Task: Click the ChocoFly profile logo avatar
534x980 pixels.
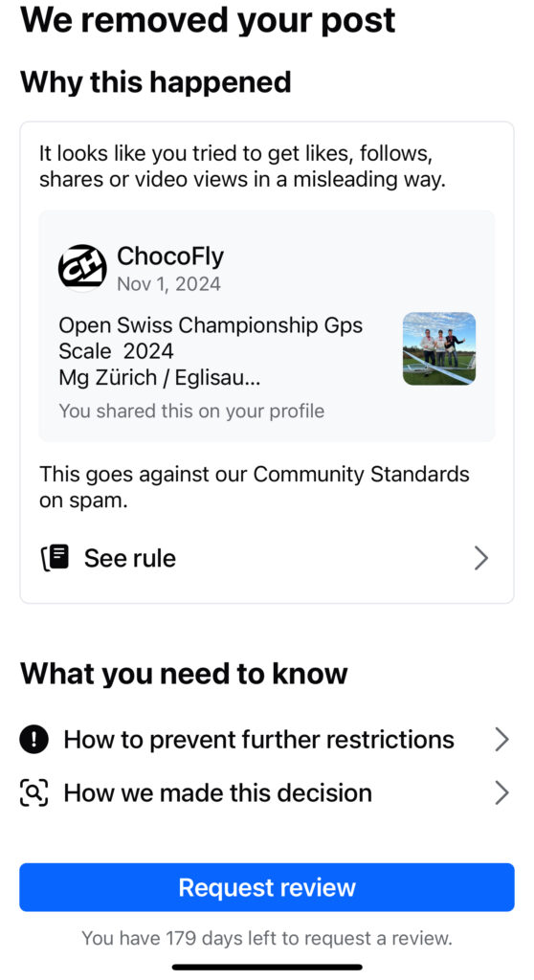Action: pyautogui.click(x=82, y=268)
